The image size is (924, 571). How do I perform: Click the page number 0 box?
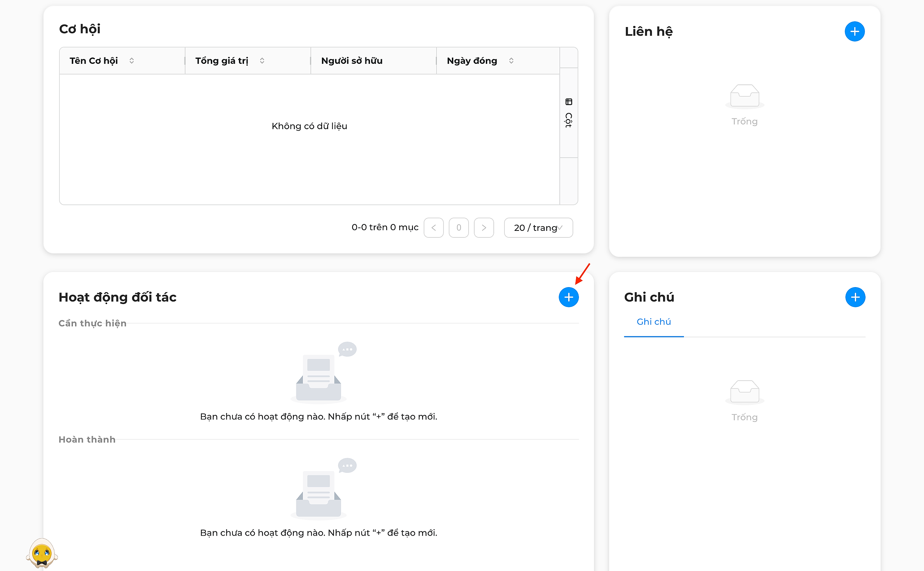pos(459,228)
